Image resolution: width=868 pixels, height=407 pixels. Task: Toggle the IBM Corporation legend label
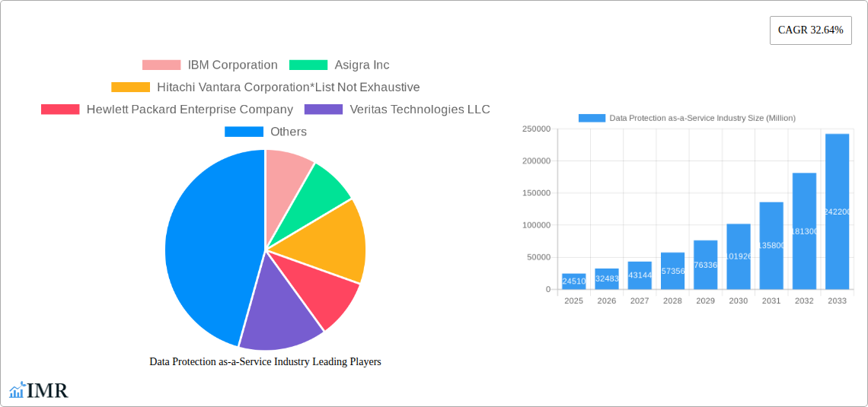pyautogui.click(x=232, y=65)
